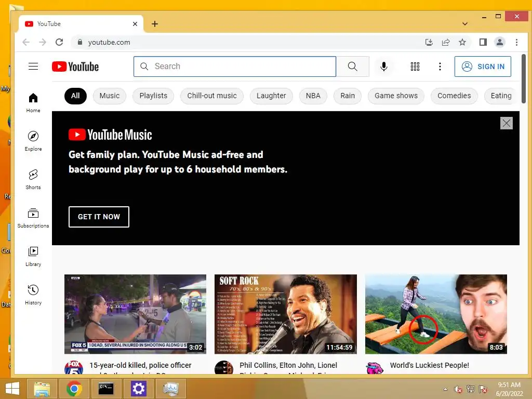Screen dimensions: 532x399
Task: Open the FOX 5 news video thumbnail
Action: (x=136, y=314)
